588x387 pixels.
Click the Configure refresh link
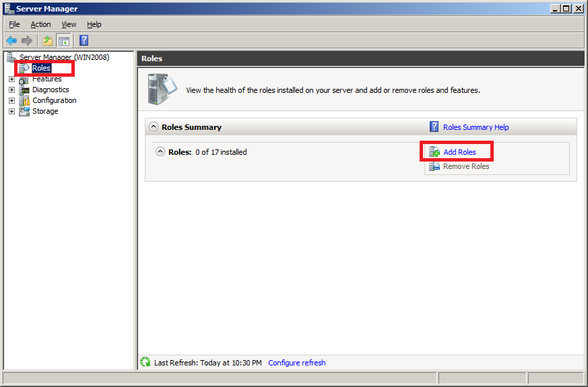(297, 363)
